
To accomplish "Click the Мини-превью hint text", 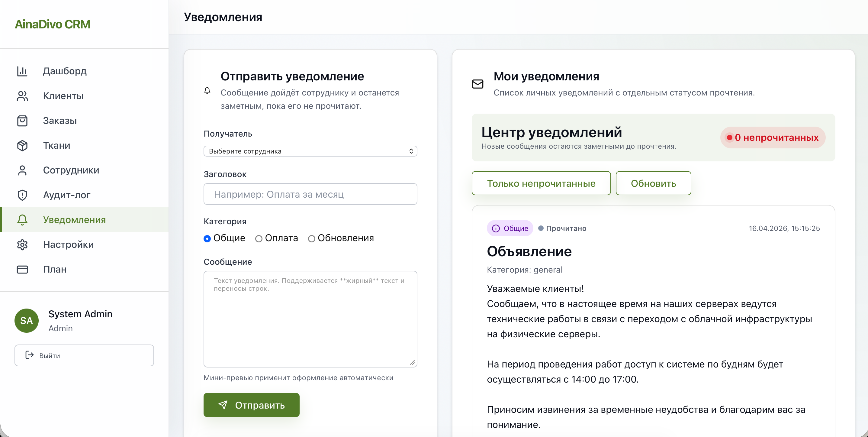I will pyautogui.click(x=298, y=378).
